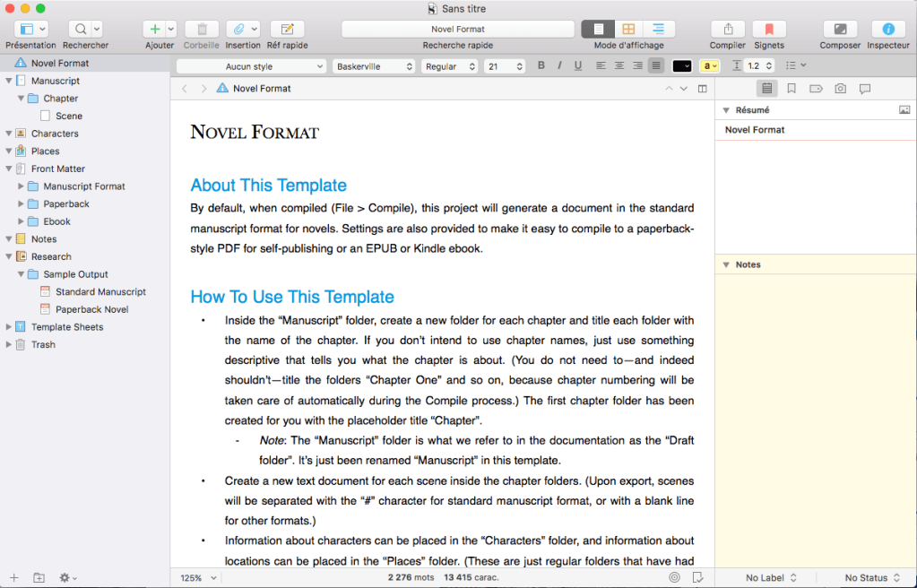The height and width of the screenshot is (588, 917).
Task: Show the snapshots camera tab in inspector
Action: click(840, 89)
